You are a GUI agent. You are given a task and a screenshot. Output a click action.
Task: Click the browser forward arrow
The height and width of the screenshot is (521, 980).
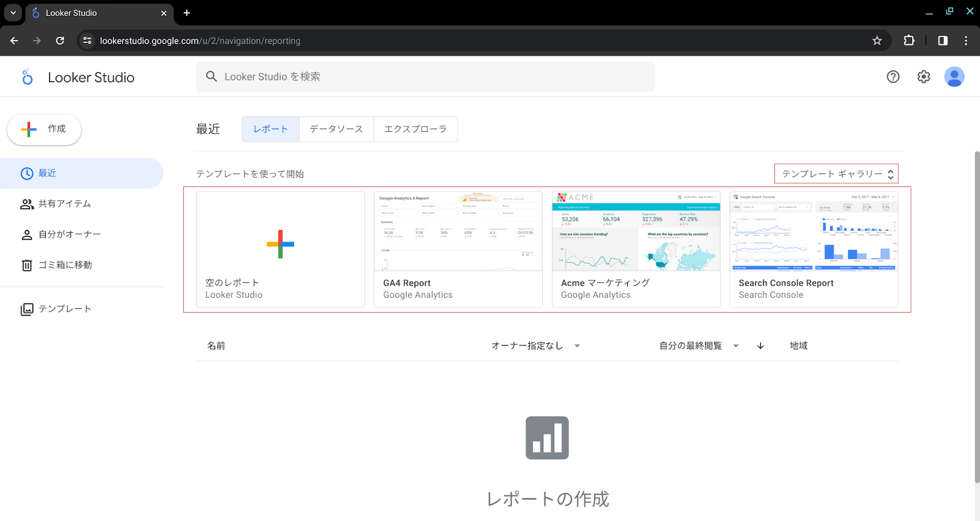(x=37, y=40)
